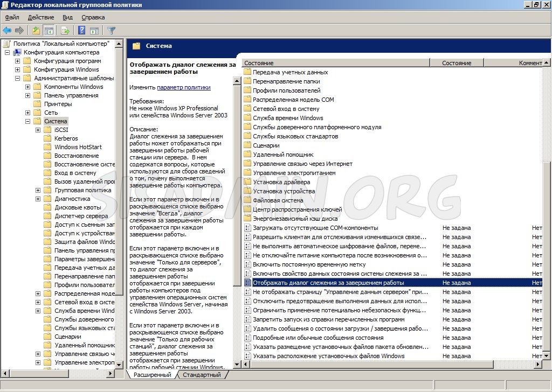Switch to the Стандартный tab
552x392 pixels.
tap(202, 375)
